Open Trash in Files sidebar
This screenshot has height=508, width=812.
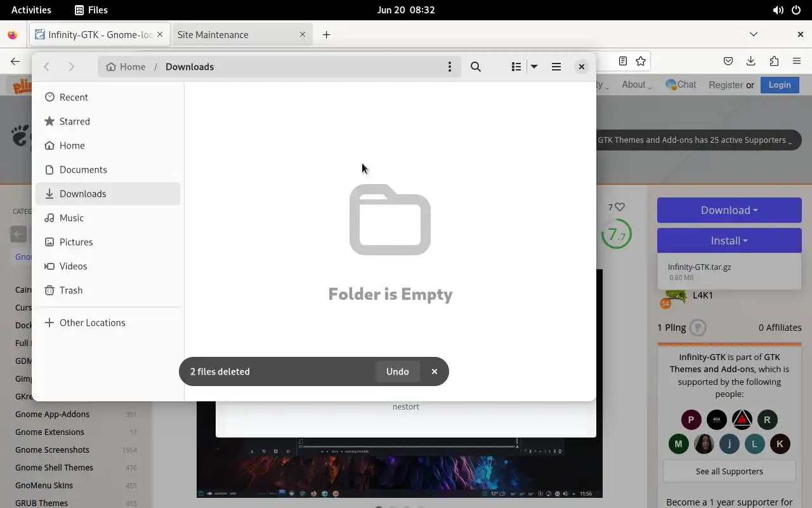108,290
